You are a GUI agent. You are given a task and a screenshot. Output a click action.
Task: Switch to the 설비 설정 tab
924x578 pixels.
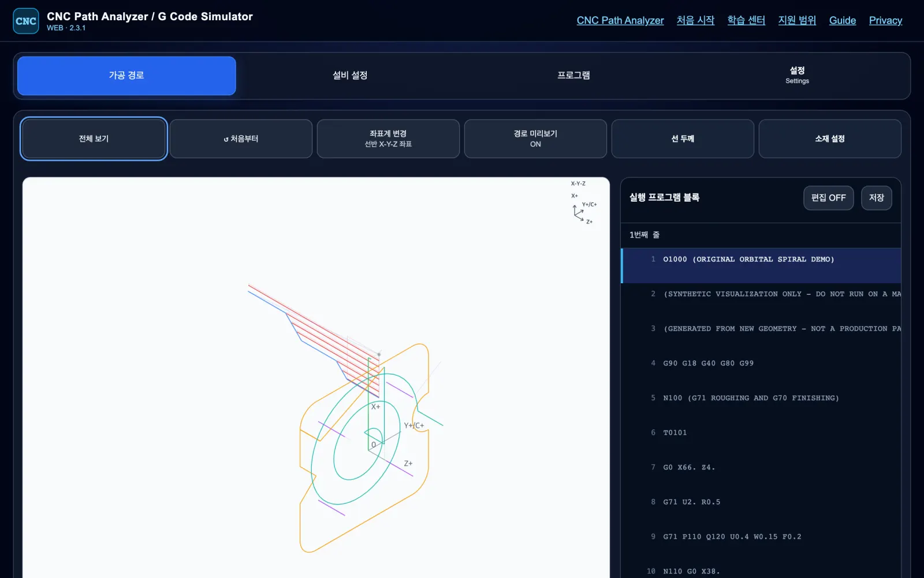click(350, 75)
